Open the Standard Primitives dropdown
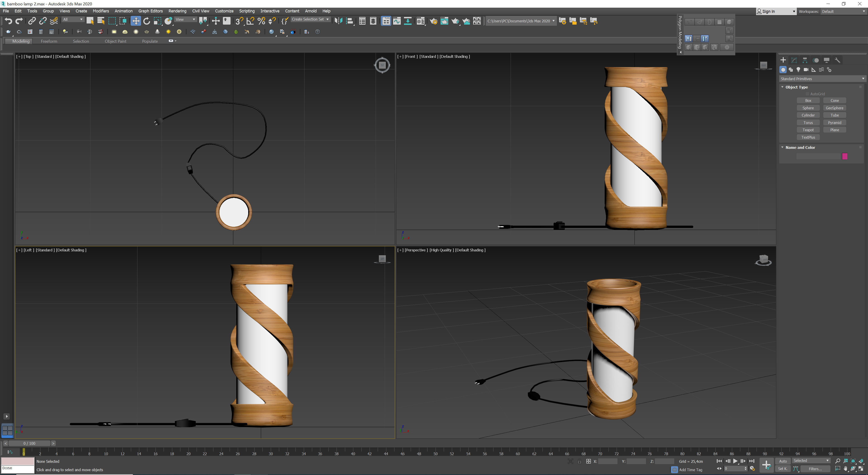The image size is (868, 475). [822, 79]
